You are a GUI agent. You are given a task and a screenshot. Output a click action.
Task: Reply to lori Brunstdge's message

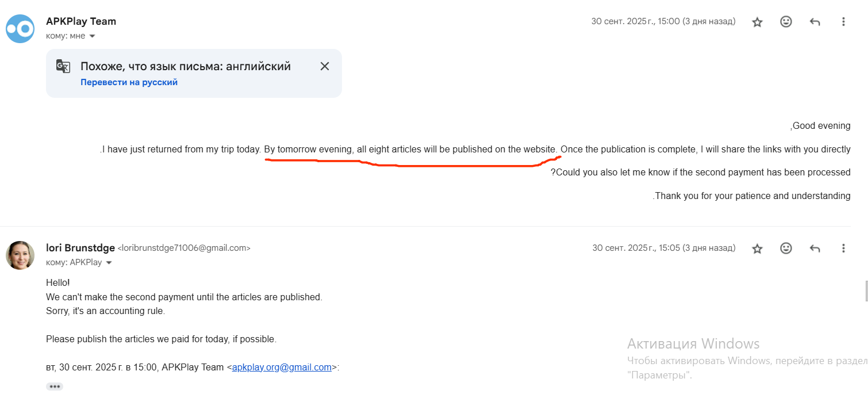point(815,248)
